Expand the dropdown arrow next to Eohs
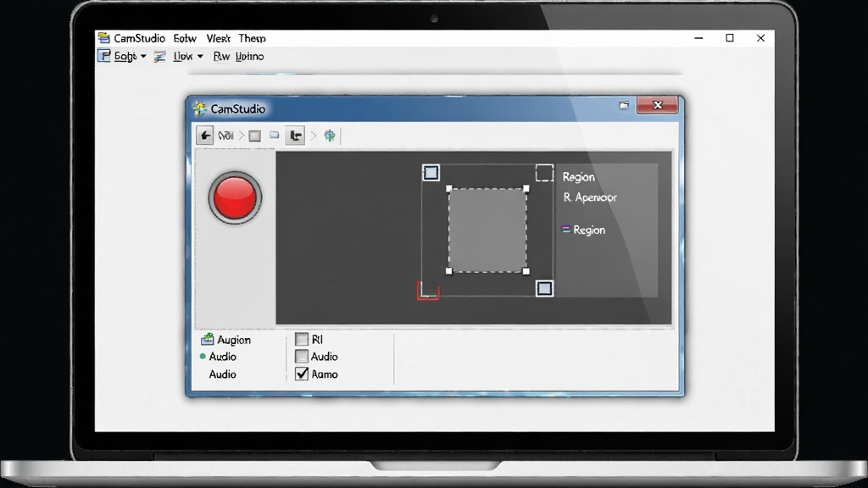The width and height of the screenshot is (868, 488). click(143, 57)
